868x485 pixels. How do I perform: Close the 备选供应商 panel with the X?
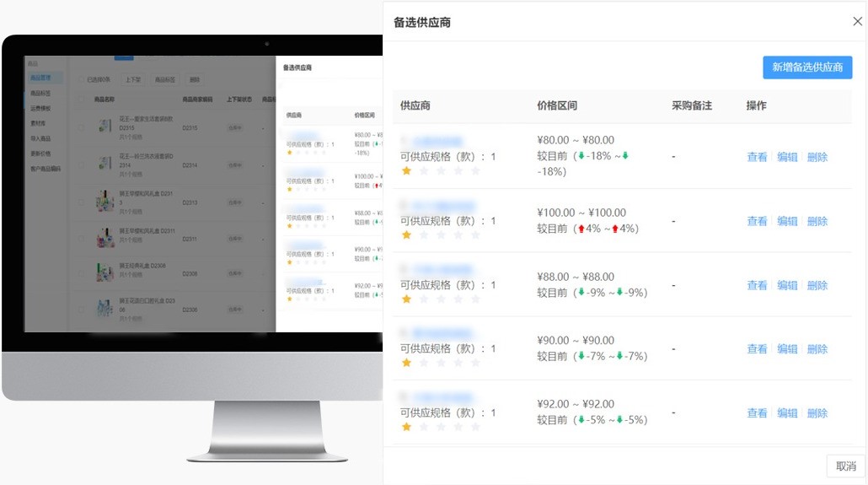coord(857,22)
